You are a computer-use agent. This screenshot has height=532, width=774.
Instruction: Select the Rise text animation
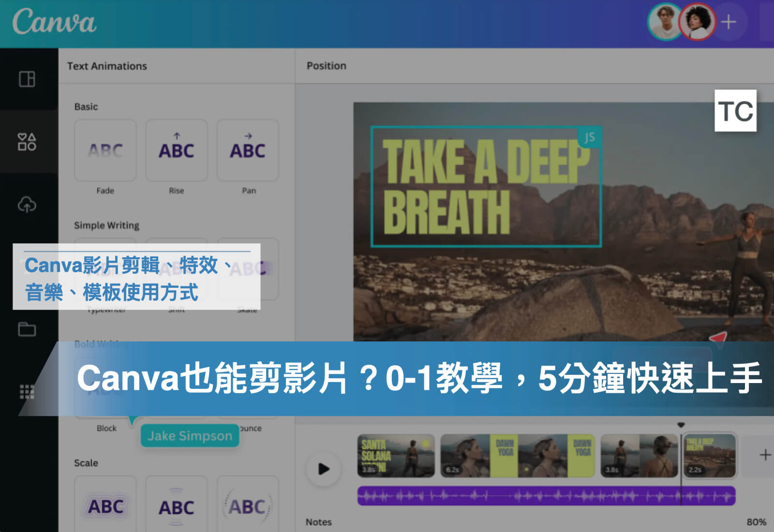[x=177, y=150]
